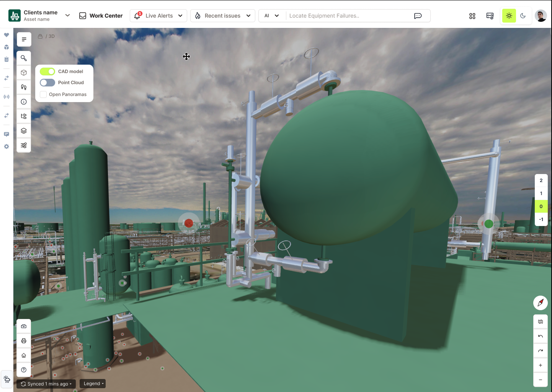
Task: Enable the Point Cloud toggle
Action: coord(47,83)
